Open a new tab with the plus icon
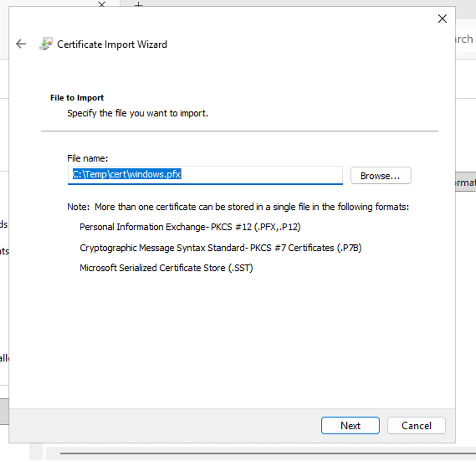This screenshot has width=476, height=462. click(x=138, y=4)
